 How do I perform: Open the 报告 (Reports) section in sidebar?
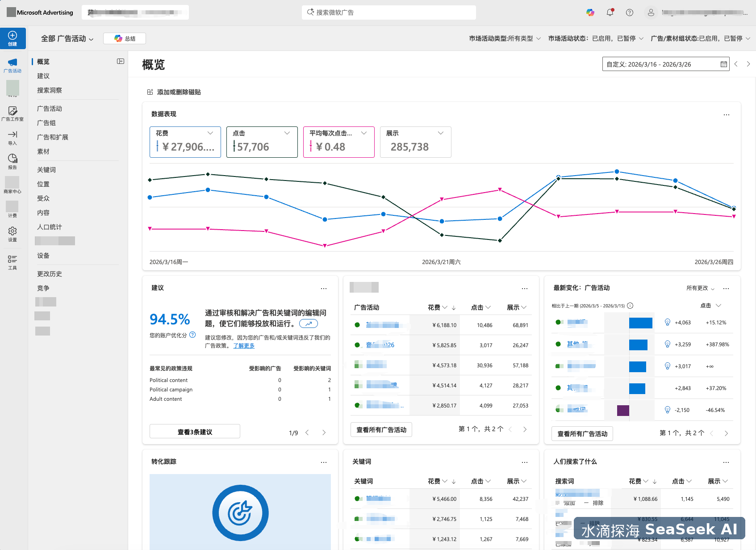coord(13,160)
